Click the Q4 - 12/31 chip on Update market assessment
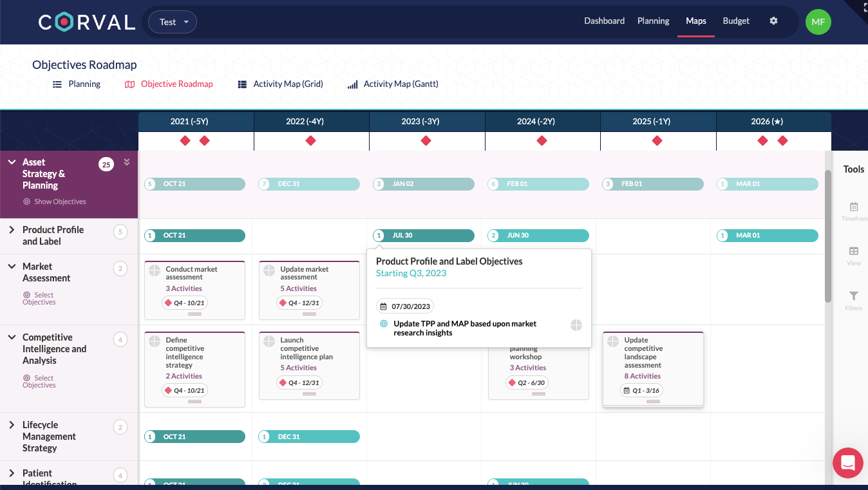Viewport: 868px width, 490px height. coord(299,303)
